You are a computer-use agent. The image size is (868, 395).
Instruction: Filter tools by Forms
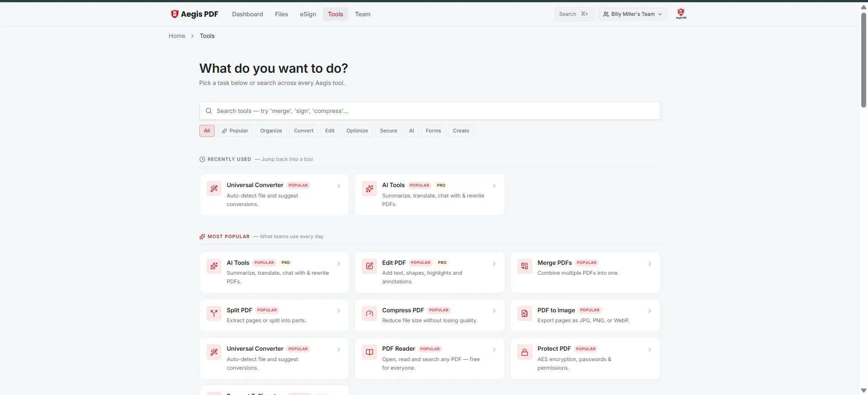pos(433,131)
